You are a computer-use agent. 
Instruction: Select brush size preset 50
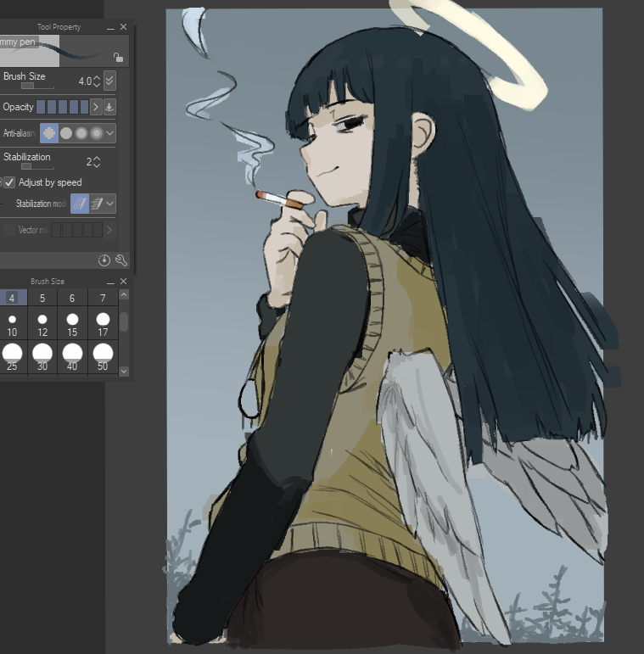[103, 357]
